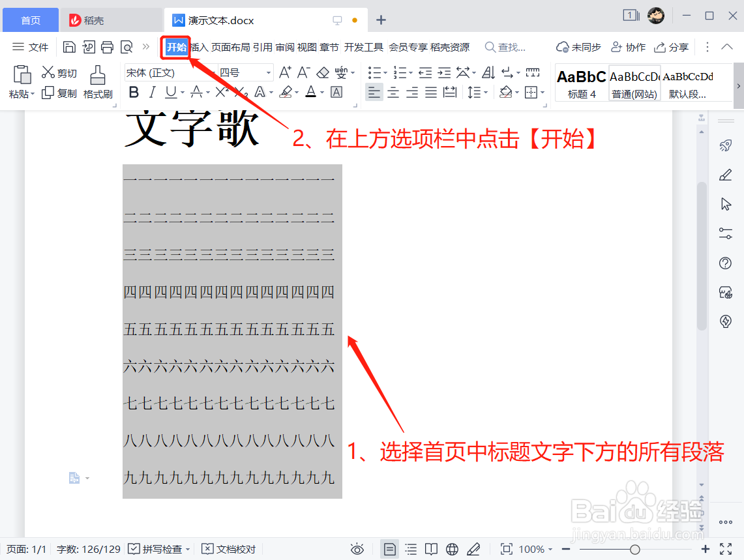Click the Subscript X₂ icon
The image size is (744, 560).
(241, 91)
